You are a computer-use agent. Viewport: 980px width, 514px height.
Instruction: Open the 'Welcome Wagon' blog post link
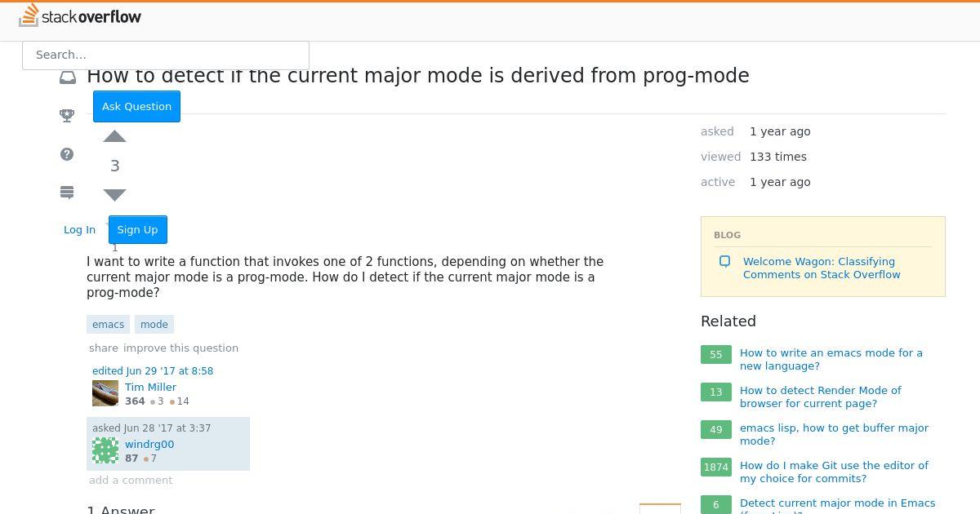(x=822, y=268)
